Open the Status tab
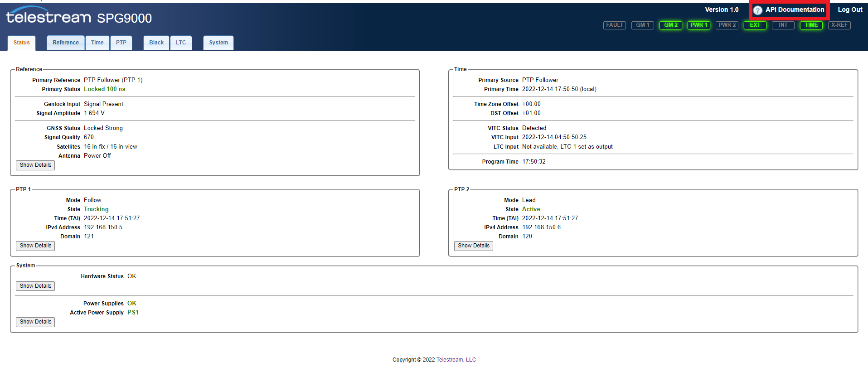This screenshot has width=868, height=372. [x=22, y=43]
